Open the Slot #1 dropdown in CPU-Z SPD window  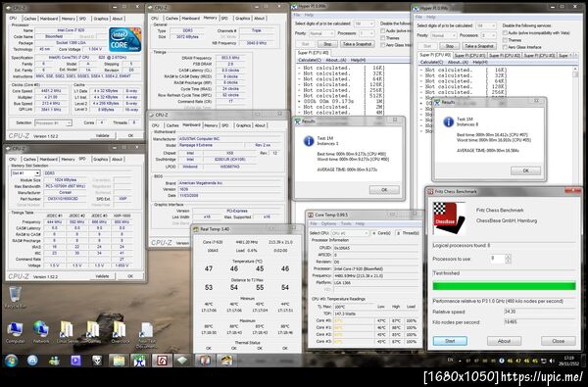coord(25,173)
